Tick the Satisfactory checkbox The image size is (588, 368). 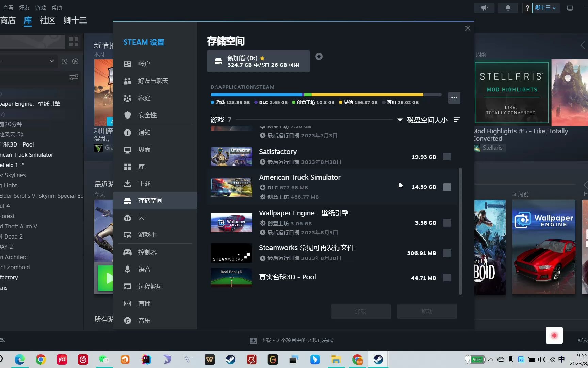[447, 157]
